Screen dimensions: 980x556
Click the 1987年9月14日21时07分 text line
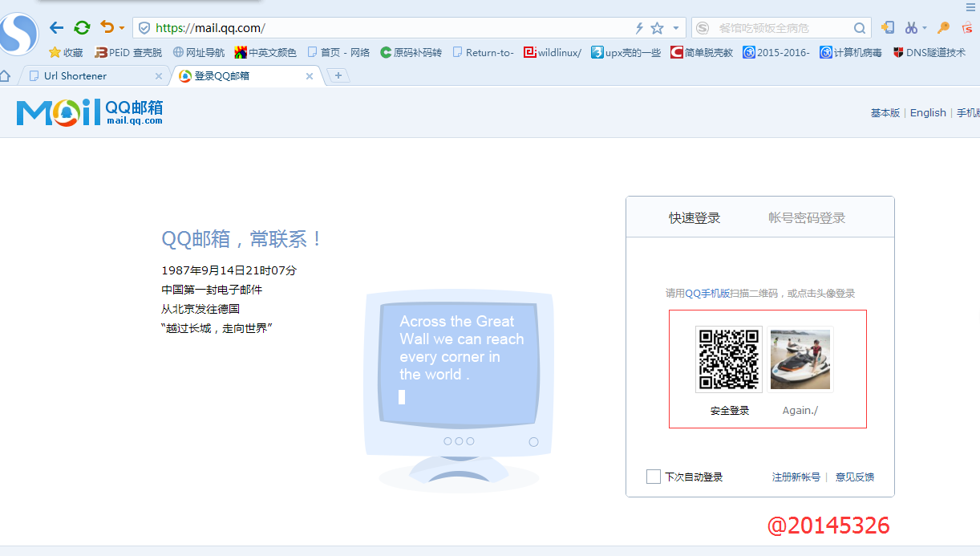click(x=229, y=271)
